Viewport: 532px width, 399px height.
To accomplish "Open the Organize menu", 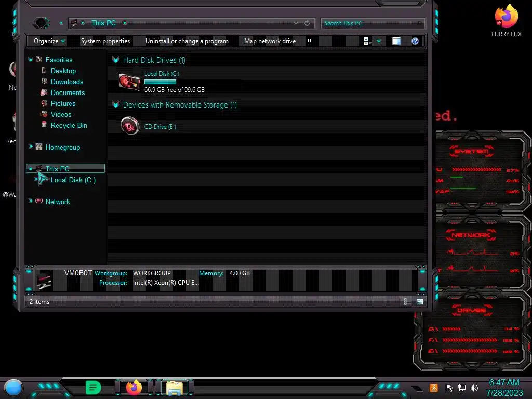I will click(49, 41).
